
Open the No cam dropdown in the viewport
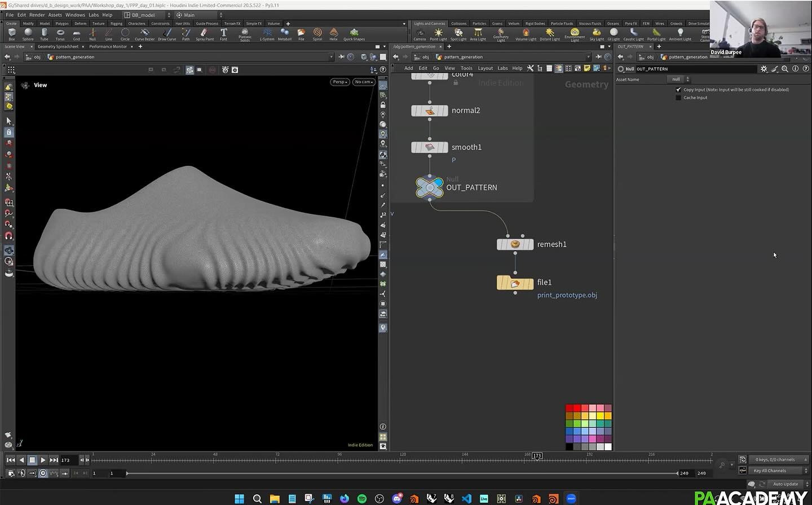tap(363, 81)
